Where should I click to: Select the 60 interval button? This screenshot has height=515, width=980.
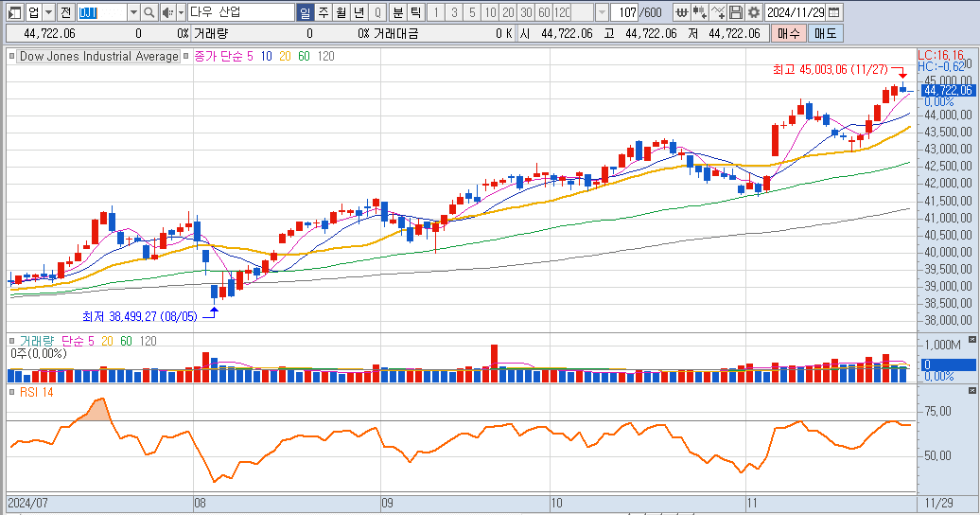[545, 12]
